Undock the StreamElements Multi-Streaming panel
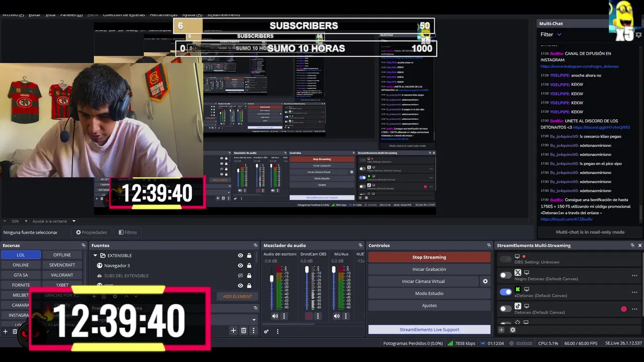 (632, 245)
